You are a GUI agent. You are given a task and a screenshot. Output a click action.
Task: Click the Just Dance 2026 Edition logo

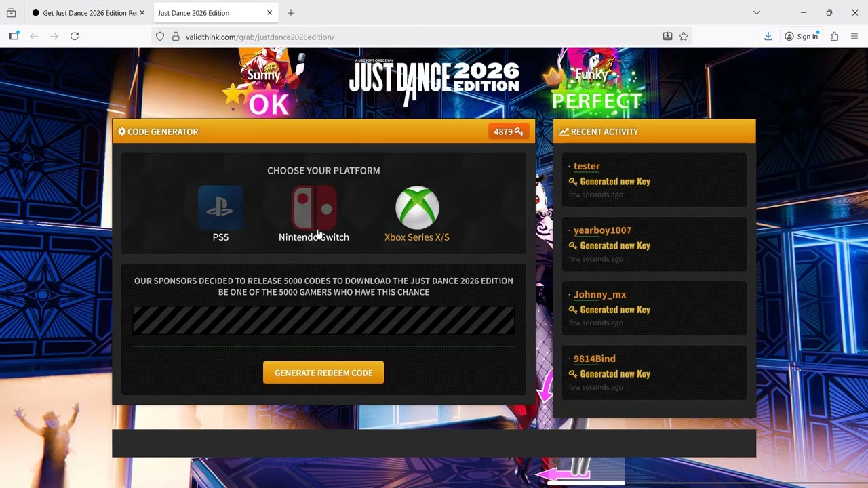coord(434,81)
